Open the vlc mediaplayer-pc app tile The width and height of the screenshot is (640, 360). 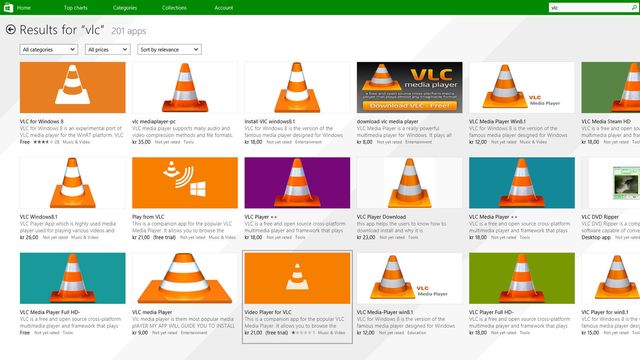coord(185,104)
